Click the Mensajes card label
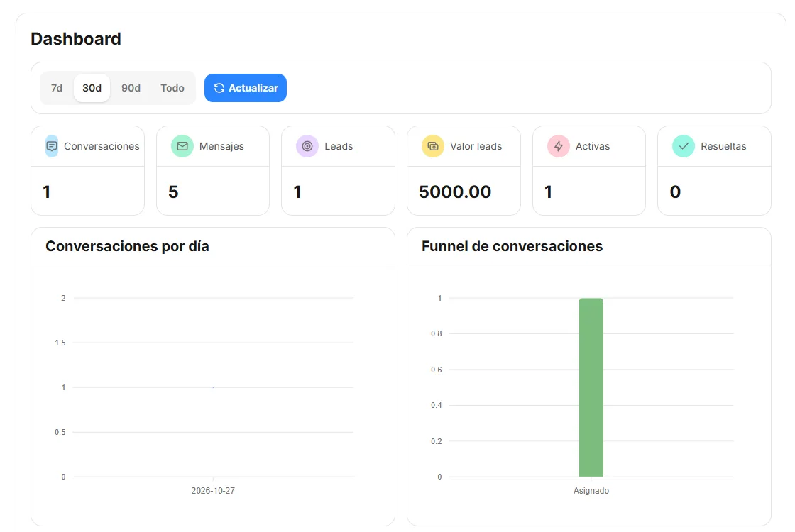Viewport: 795px width, 532px height. 221,146
